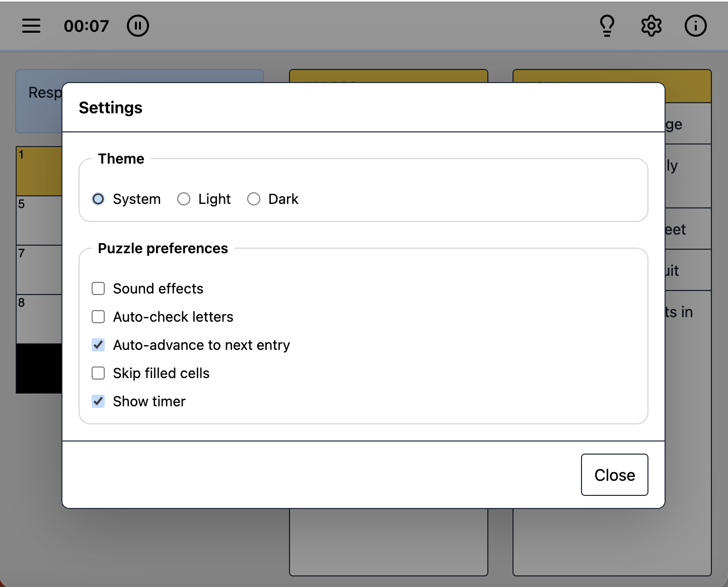Image resolution: width=728 pixels, height=587 pixels.
Task: Pause the puzzle timer
Action: pyautogui.click(x=138, y=26)
